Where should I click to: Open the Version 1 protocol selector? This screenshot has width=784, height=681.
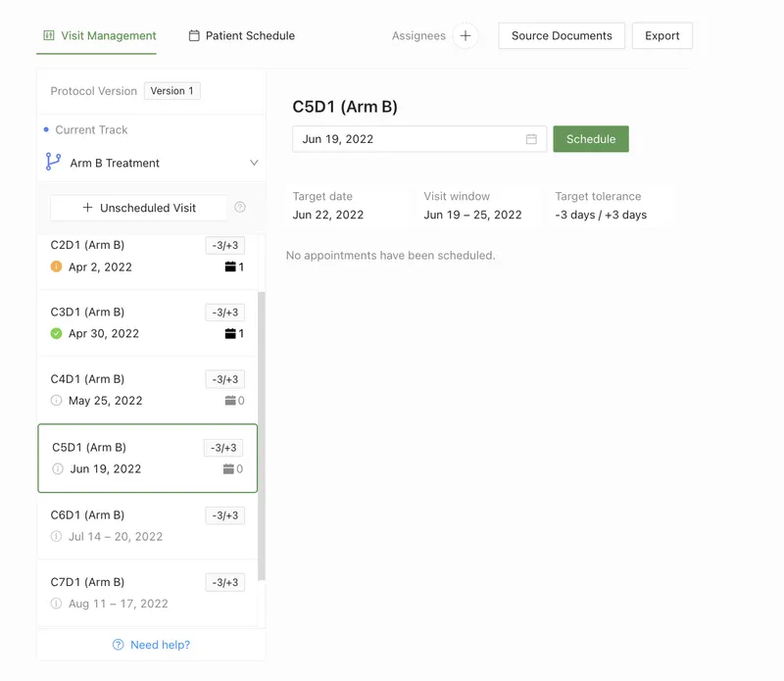pos(171,90)
